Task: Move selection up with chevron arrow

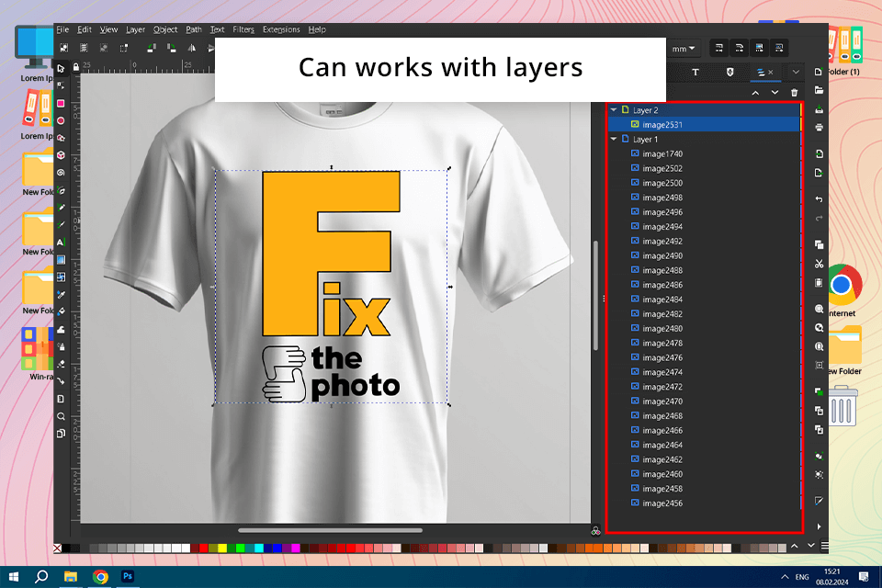Action: coord(755,92)
